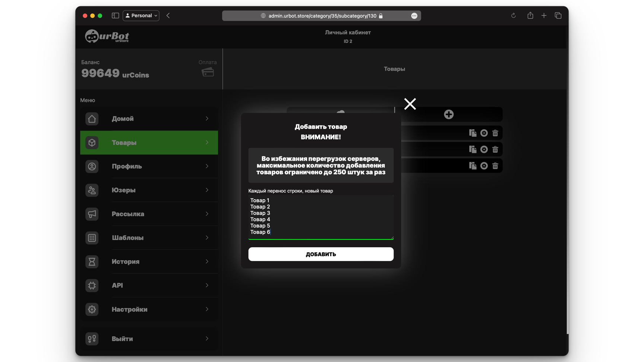Click the browser reload page icon
This screenshot has height=362, width=644.
[x=513, y=16]
